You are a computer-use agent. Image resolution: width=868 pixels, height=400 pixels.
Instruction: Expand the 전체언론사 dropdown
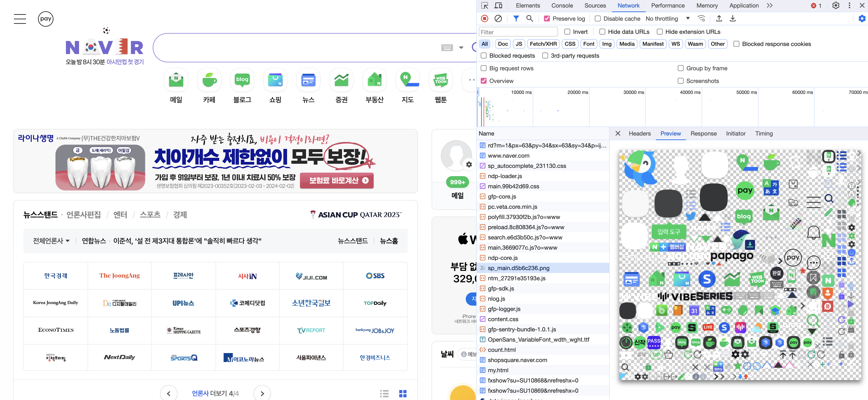coord(51,241)
